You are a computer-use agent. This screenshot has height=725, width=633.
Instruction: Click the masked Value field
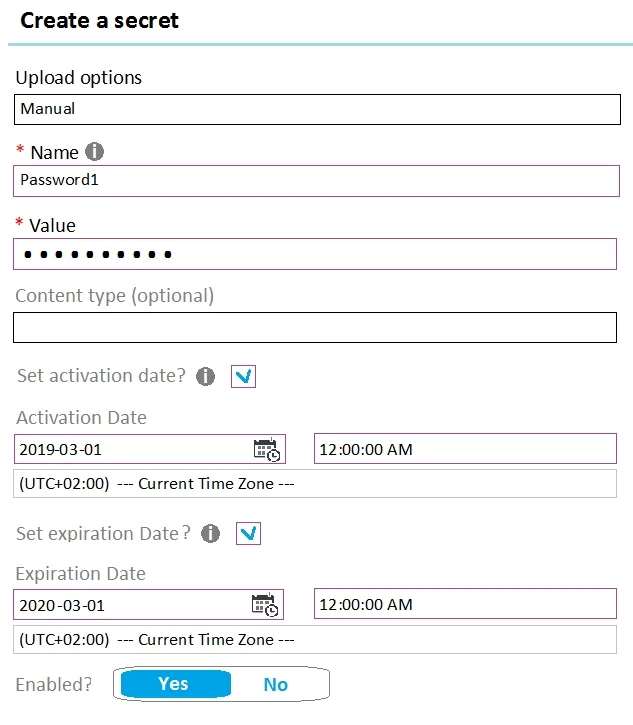pyautogui.click(x=315, y=254)
